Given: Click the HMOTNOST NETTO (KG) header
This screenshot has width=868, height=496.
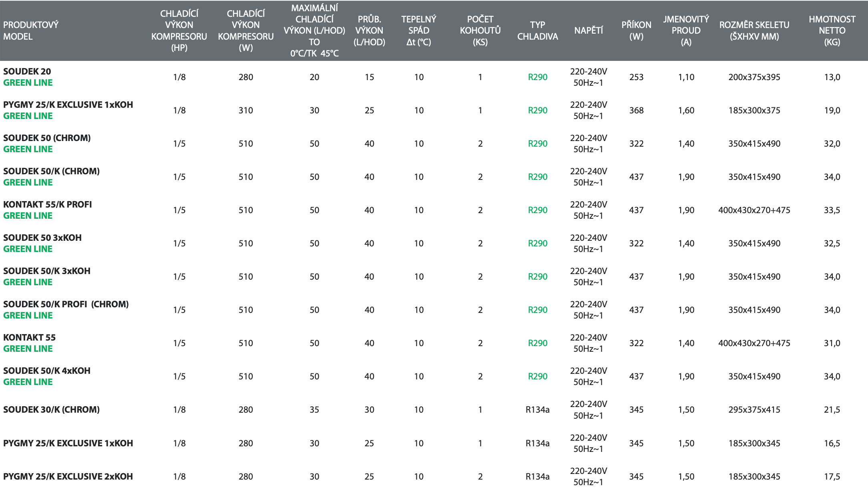Looking at the screenshot, I should pos(832,30).
